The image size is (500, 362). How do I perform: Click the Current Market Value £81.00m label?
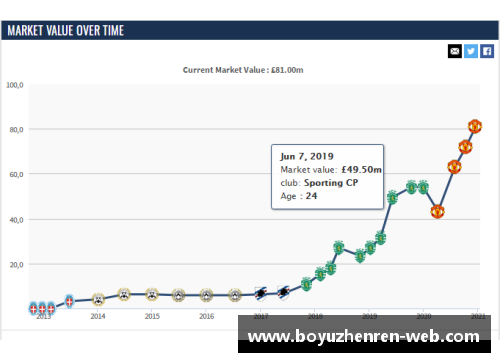(243, 70)
